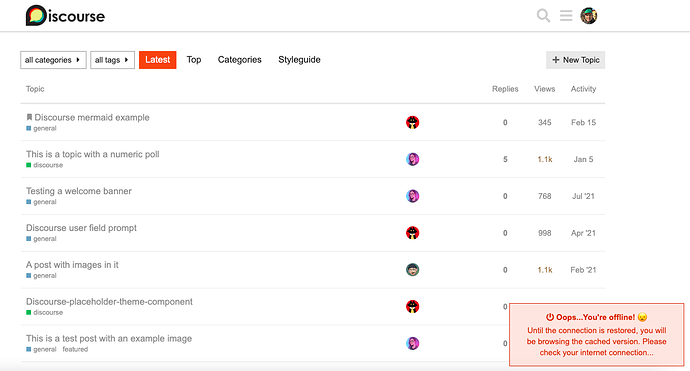Open the search magnifier icon
This screenshot has height=371, width=690.
point(543,16)
